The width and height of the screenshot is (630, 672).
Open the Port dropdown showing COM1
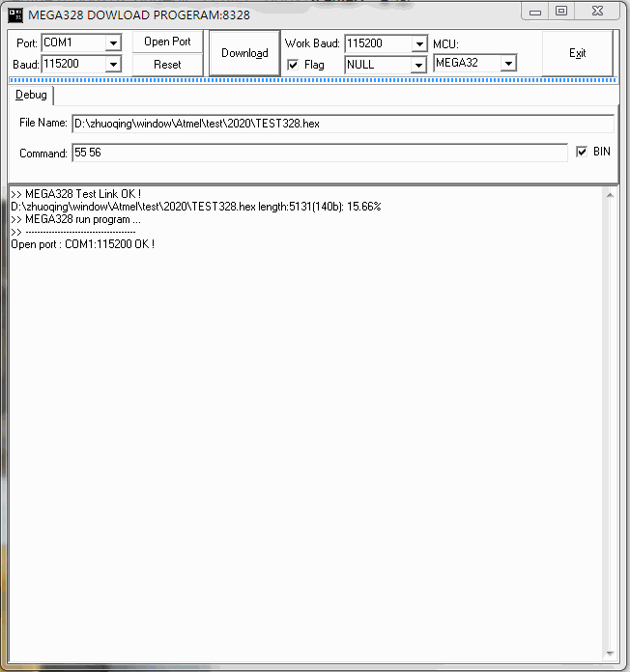tap(113, 42)
